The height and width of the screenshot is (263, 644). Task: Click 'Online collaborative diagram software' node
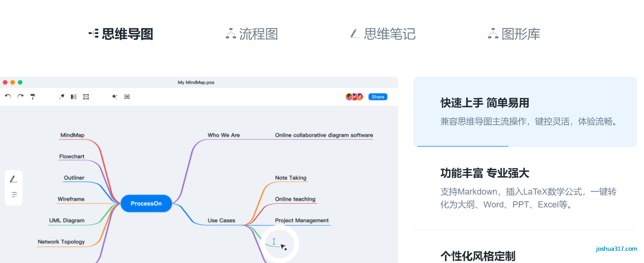click(324, 135)
